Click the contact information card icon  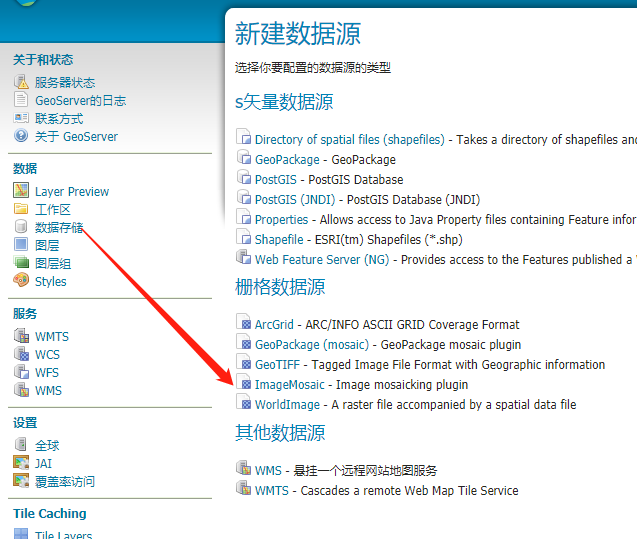21,118
